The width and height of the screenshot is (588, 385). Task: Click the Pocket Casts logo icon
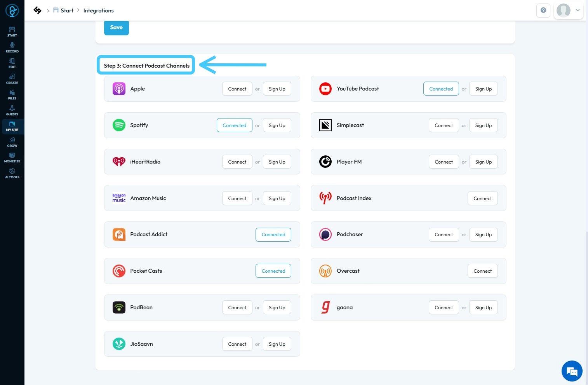(119, 271)
